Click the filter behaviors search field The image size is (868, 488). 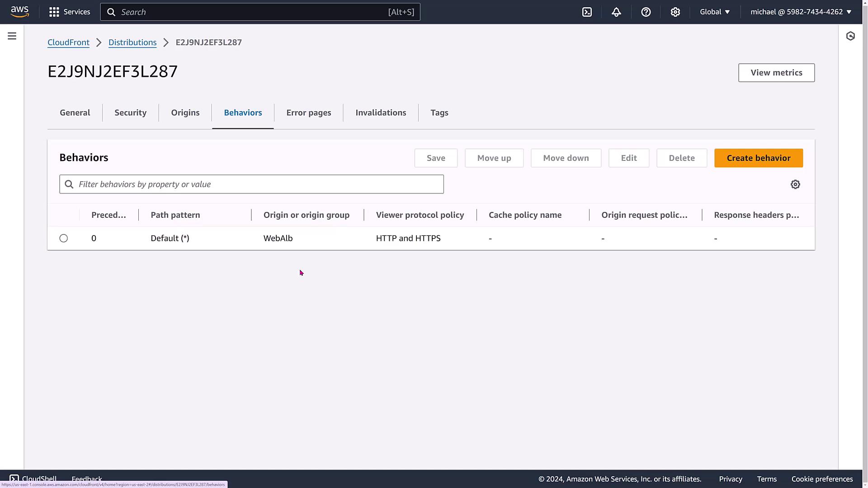(x=251, y=184)
